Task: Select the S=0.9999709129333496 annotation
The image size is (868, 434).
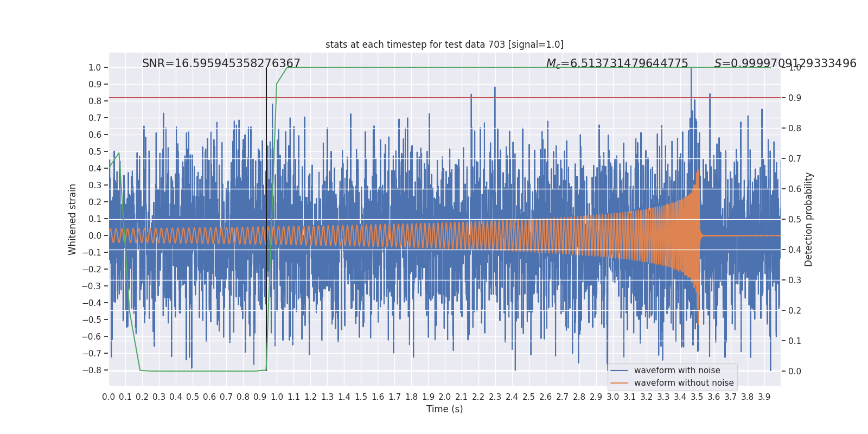Action: tap(786, 63)
